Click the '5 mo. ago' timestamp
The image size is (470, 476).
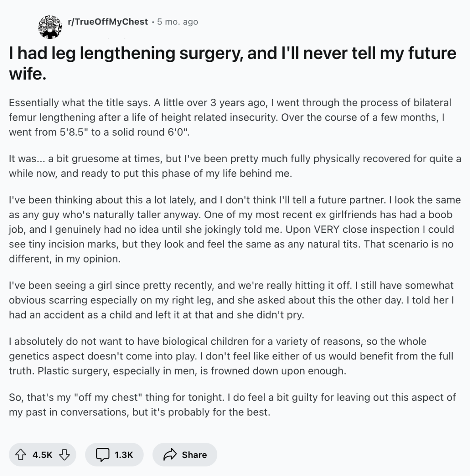(x=177, y=21)
